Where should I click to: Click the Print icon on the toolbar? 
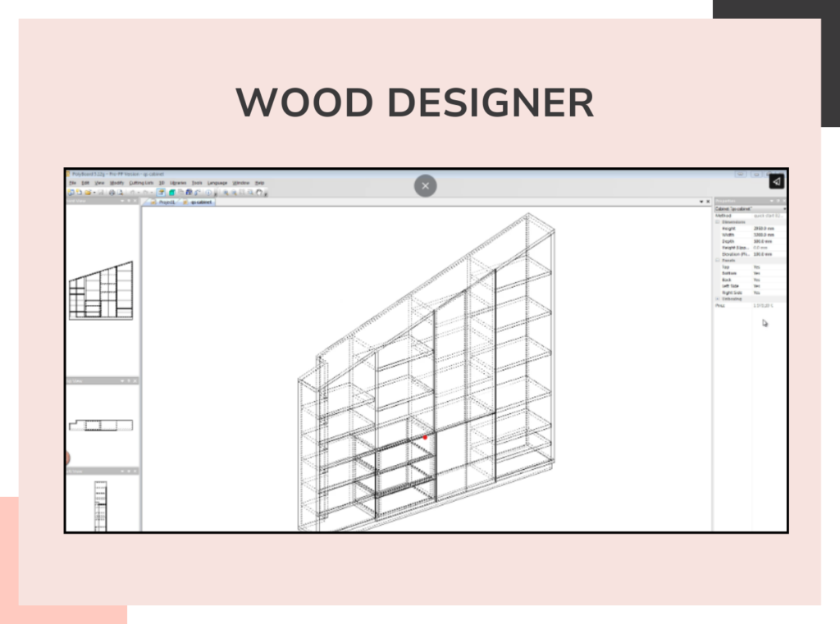point(112,191)
